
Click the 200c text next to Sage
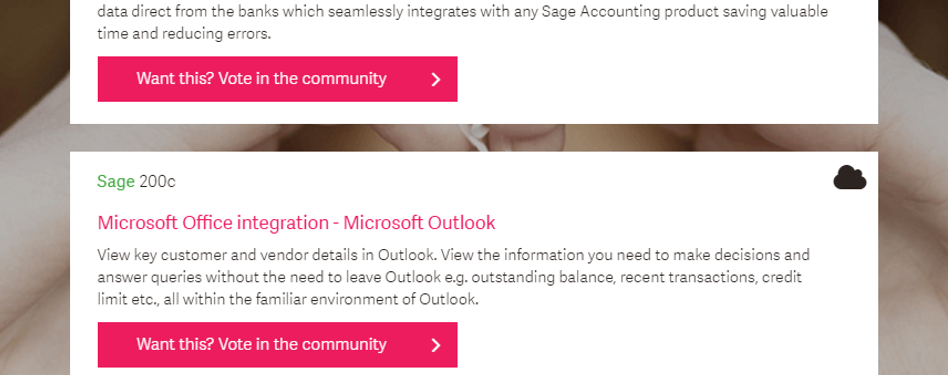pos(157,181)
